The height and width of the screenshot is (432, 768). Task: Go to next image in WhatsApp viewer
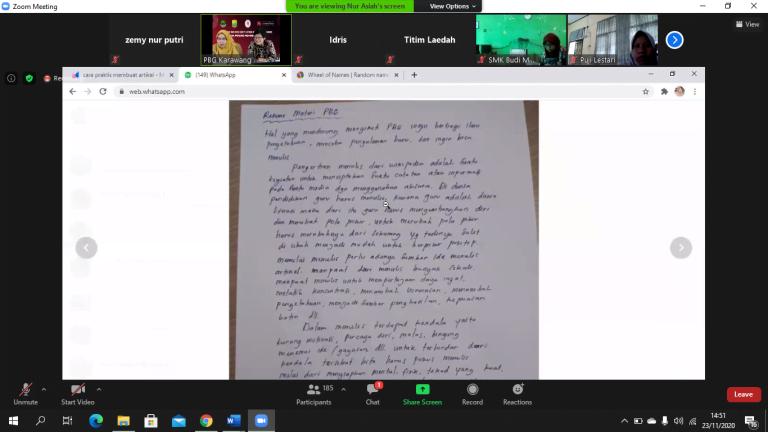point(681,248)
